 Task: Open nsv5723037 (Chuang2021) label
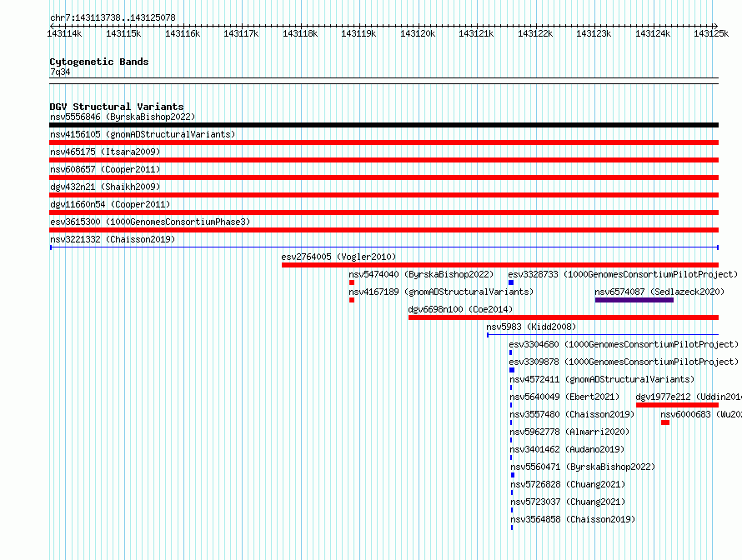pyautogui.click(x=568, y=502)
